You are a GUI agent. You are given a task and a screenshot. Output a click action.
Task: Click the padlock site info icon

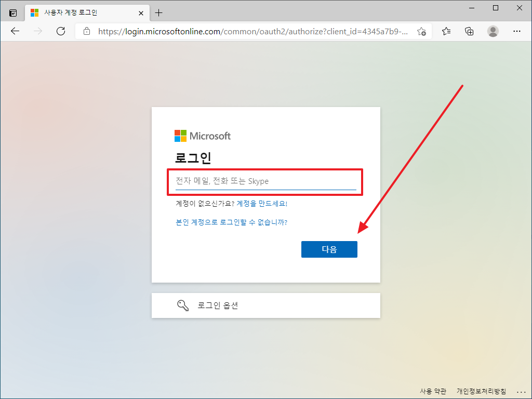[87, 31]
